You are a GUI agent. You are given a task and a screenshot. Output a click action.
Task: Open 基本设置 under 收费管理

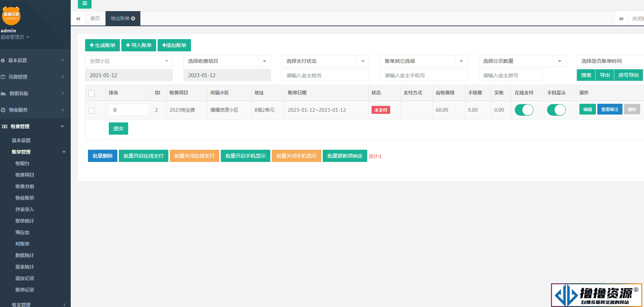click(21, 140)
